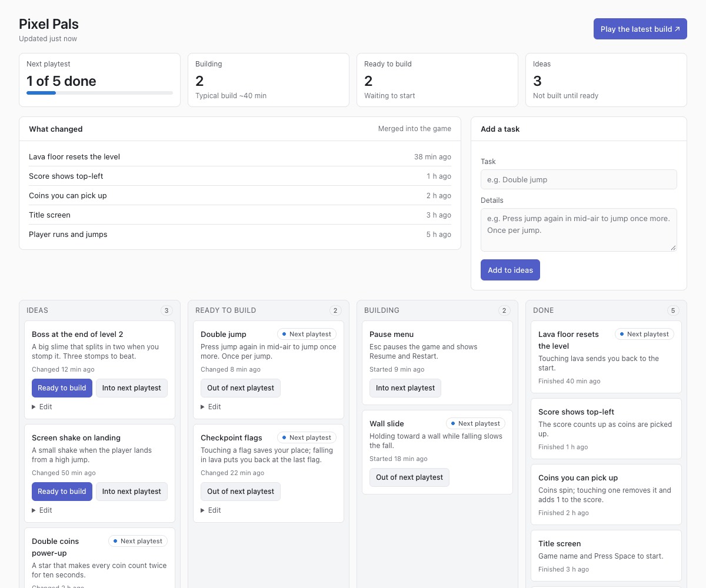Select Coins you can pick up changelog row
Screen dimensions: 706x588
tap(240, 196)
